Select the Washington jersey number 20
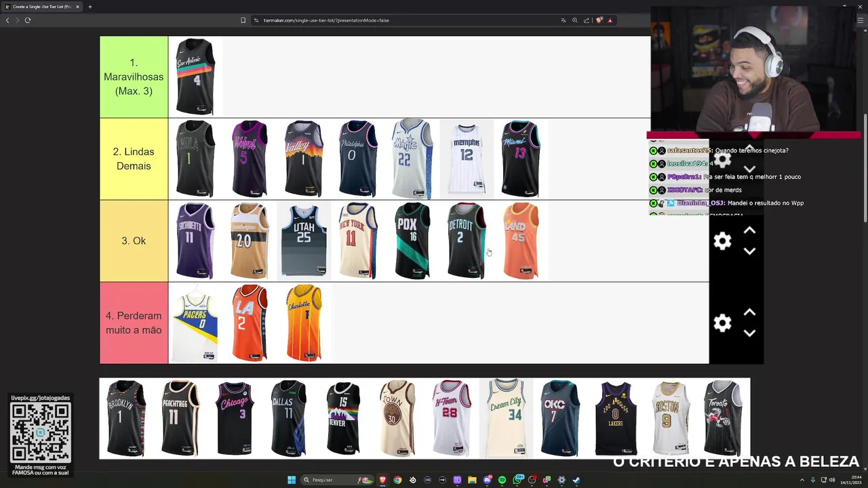868x488 pixels. [x=250, y=241]
